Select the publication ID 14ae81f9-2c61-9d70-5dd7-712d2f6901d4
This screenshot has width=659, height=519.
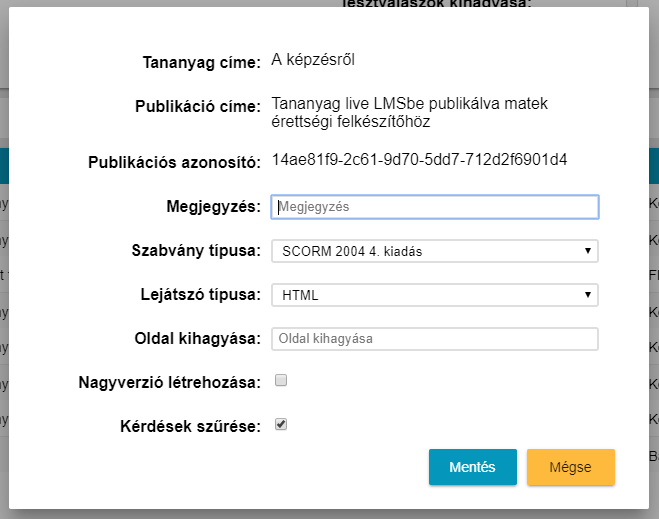(419, 160)
